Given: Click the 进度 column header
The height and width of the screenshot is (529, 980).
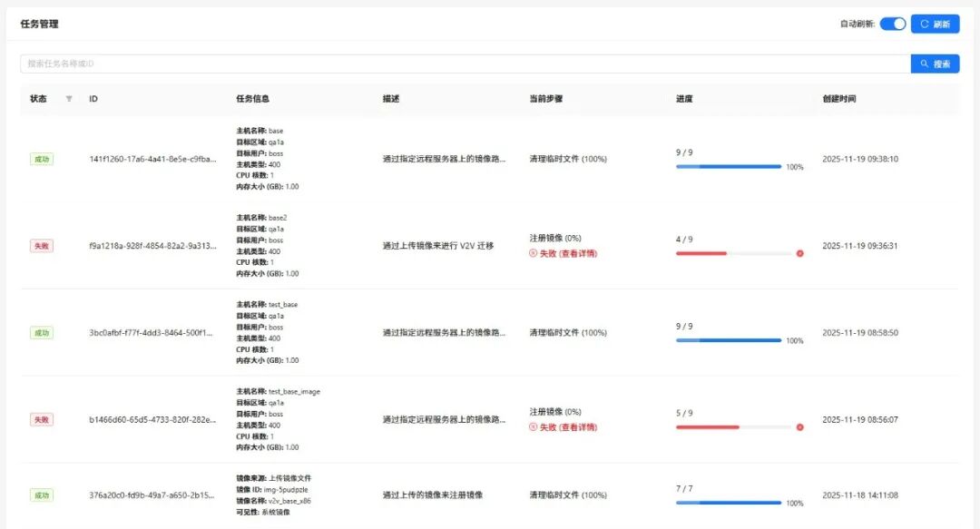Looking at the screenshot, I should [x=684, y=99].
